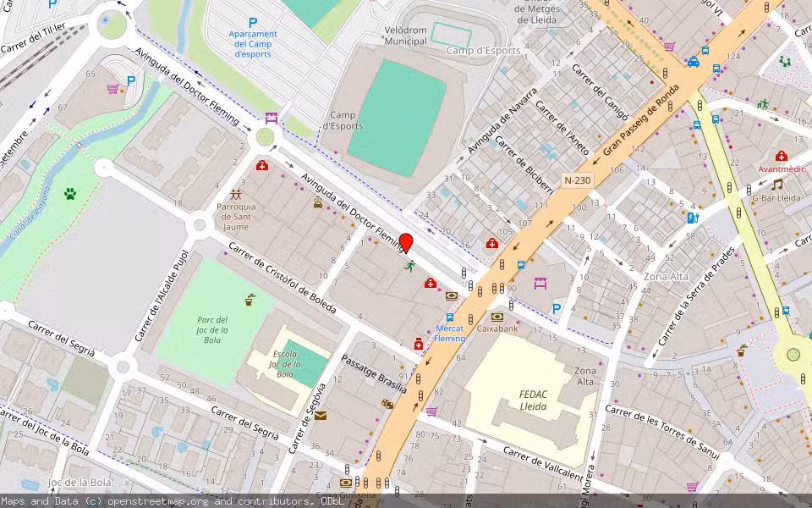Click the paw dog park icon
This screenshot has width=812, height=508.
[70, 194]
